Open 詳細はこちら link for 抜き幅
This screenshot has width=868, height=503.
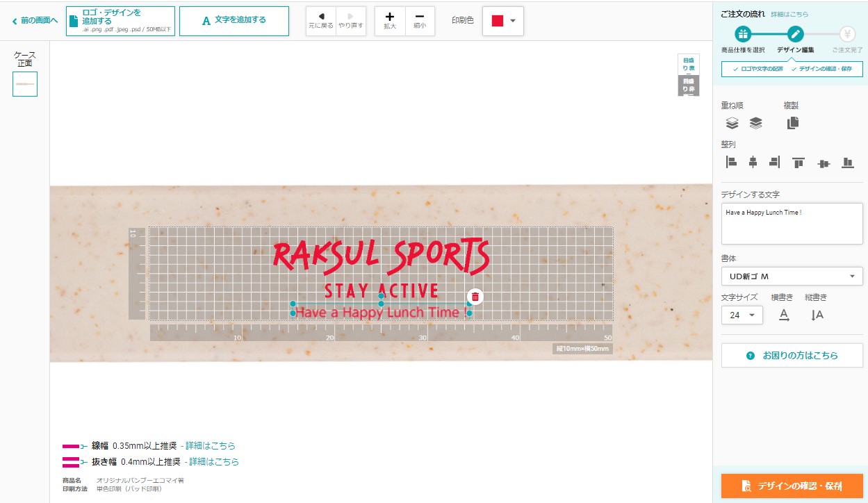(214, 462)
